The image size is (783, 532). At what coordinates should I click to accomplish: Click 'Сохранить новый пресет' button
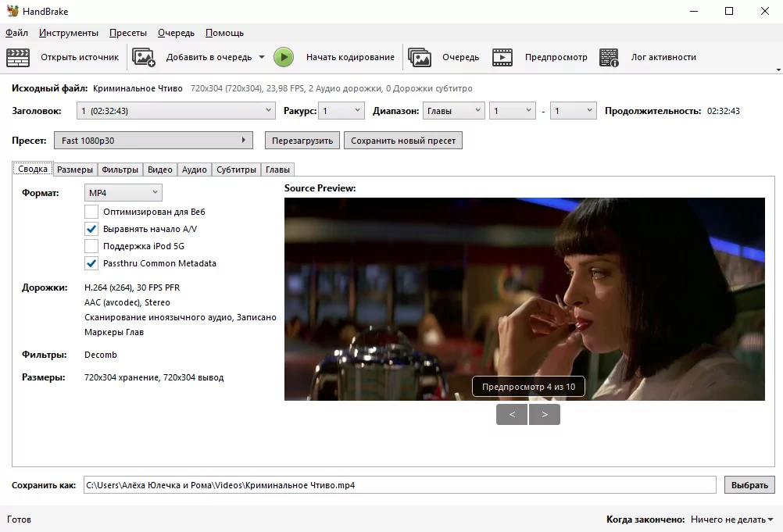pos(403,141)
